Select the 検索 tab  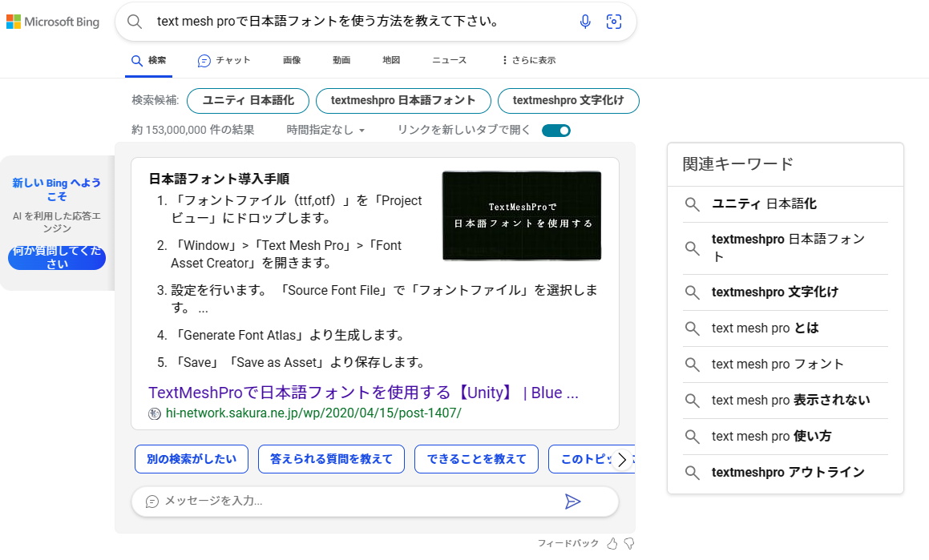click(x=149, y=60)
